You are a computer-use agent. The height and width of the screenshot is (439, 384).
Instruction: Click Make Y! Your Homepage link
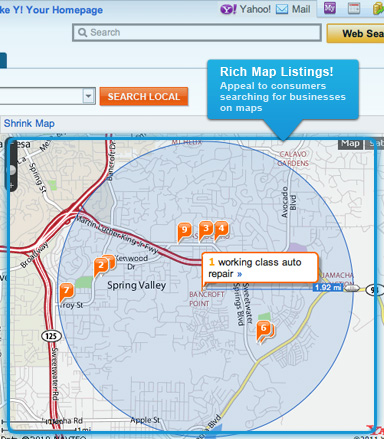pyautogui.click(x=51, y=10)
